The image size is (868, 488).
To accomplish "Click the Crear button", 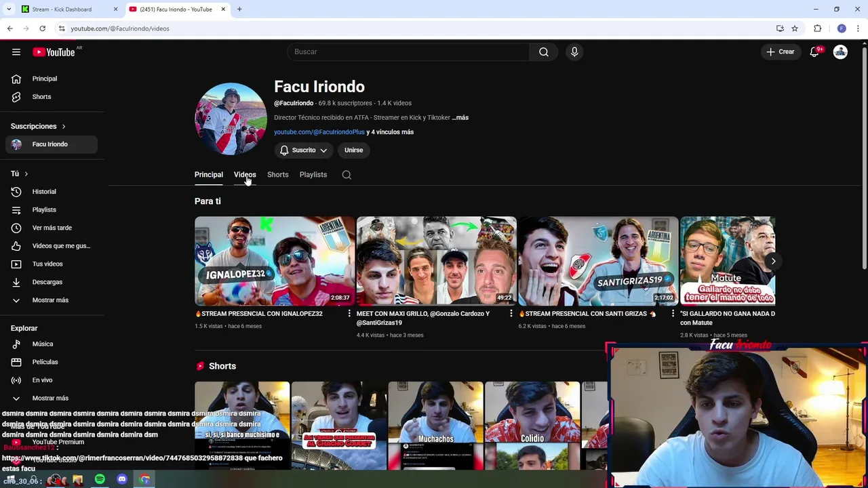I will coord(781,52).
